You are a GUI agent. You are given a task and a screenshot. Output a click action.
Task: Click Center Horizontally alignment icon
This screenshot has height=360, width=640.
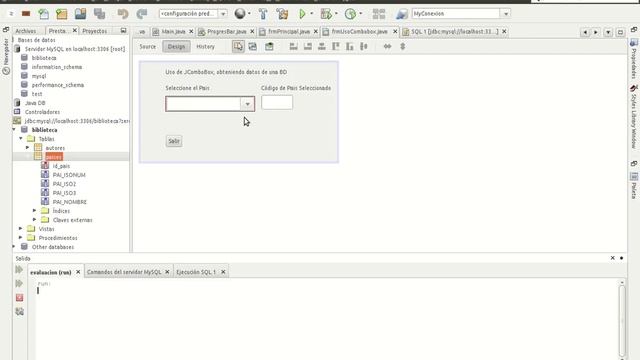(x=322, y=47)
